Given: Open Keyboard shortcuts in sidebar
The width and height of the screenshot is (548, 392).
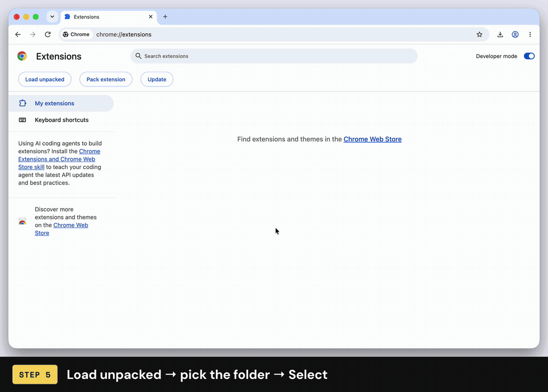Looking at the screenshot, I should 61,120.
